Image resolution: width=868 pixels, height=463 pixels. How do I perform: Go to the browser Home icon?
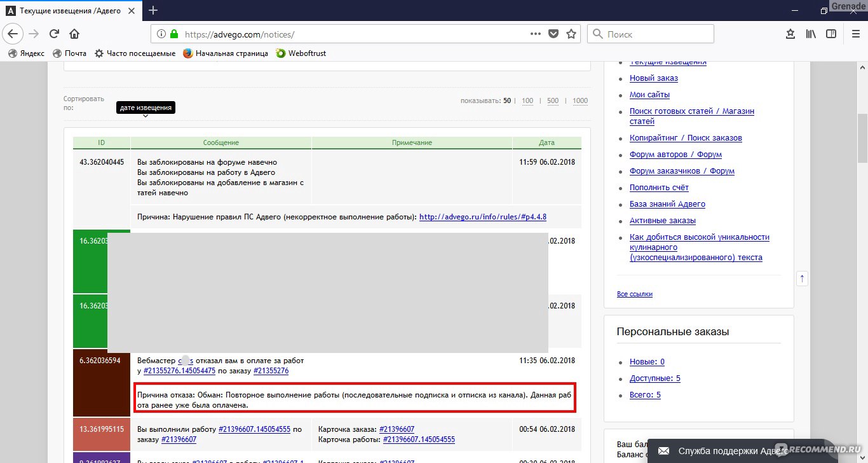pos(74,34)
